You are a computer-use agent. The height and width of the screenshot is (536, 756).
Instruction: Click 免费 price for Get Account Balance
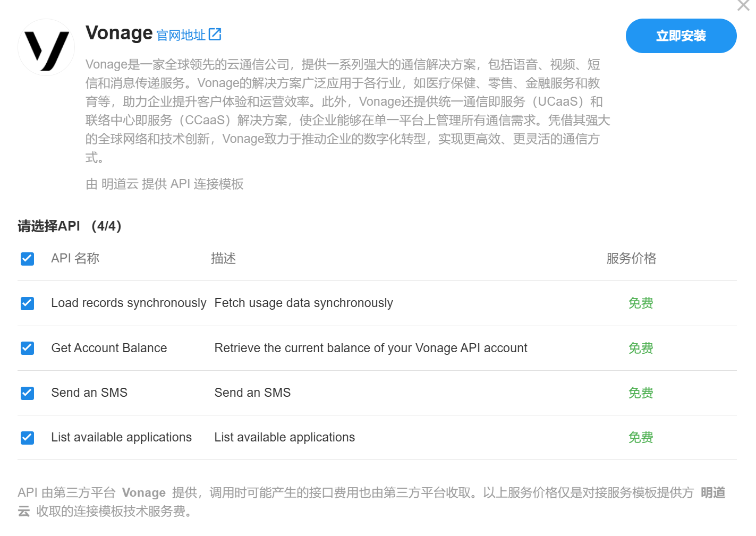(x=641, y=348)
